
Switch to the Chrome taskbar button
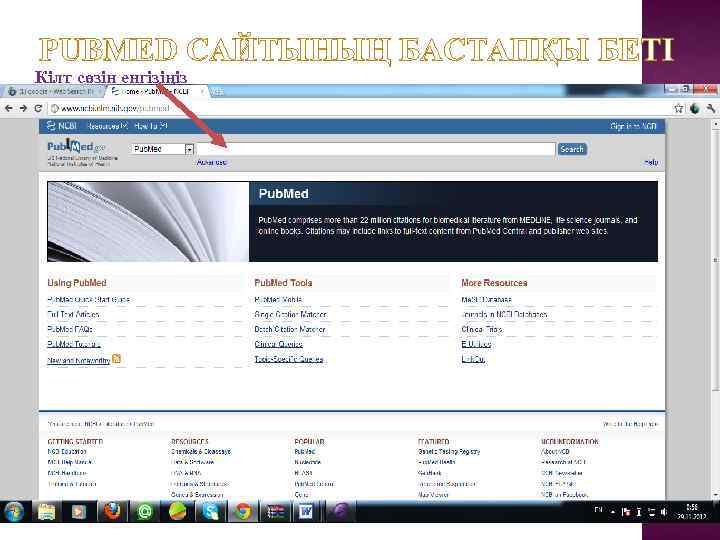[243, 511]
